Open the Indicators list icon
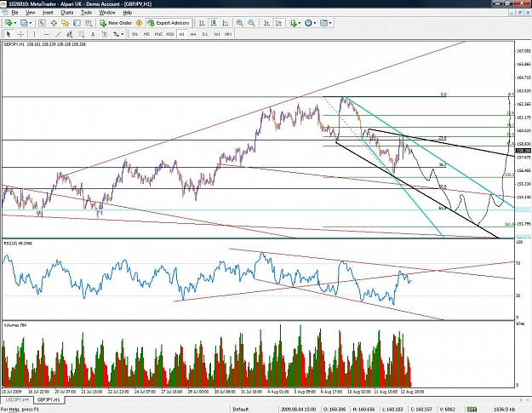The width and height of the screenshot is (532, 413). pyautogui.click(x=293, y=23)
